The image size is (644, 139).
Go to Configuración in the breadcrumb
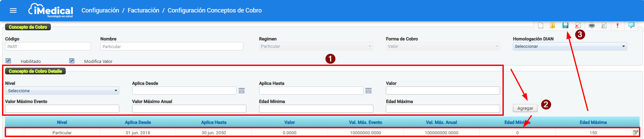click(100, 10)
